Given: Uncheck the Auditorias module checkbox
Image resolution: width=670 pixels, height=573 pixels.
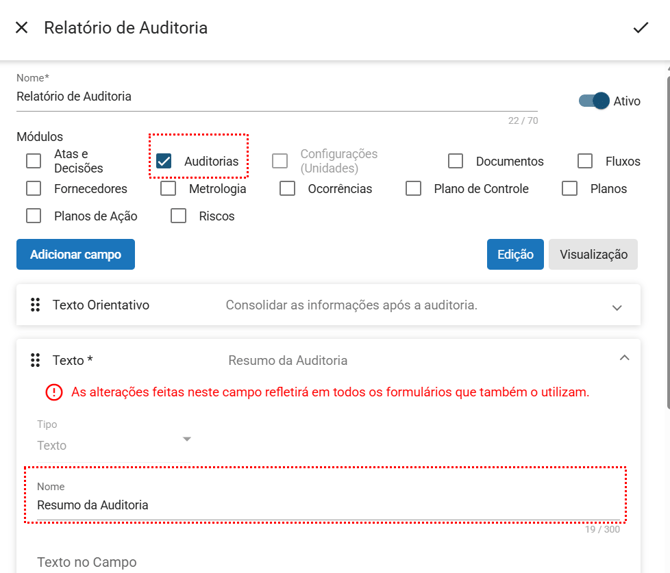Looking at the screenshot, I should (164, 161).
